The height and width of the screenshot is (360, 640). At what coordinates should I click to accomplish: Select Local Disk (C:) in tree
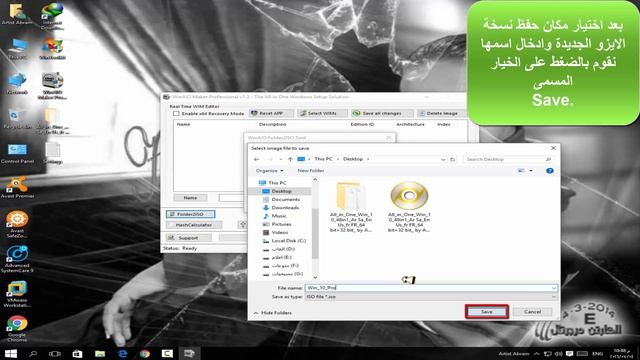click(x=288, y=241)
